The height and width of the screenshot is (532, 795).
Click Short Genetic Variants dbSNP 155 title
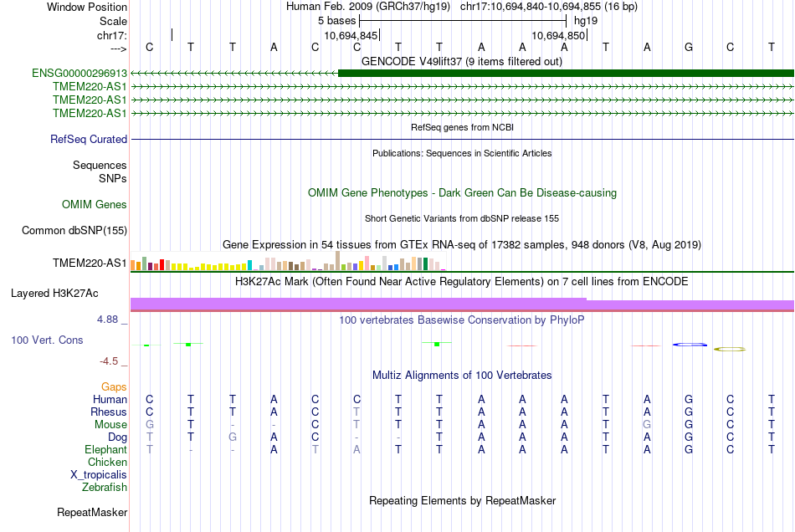[462, 218]
